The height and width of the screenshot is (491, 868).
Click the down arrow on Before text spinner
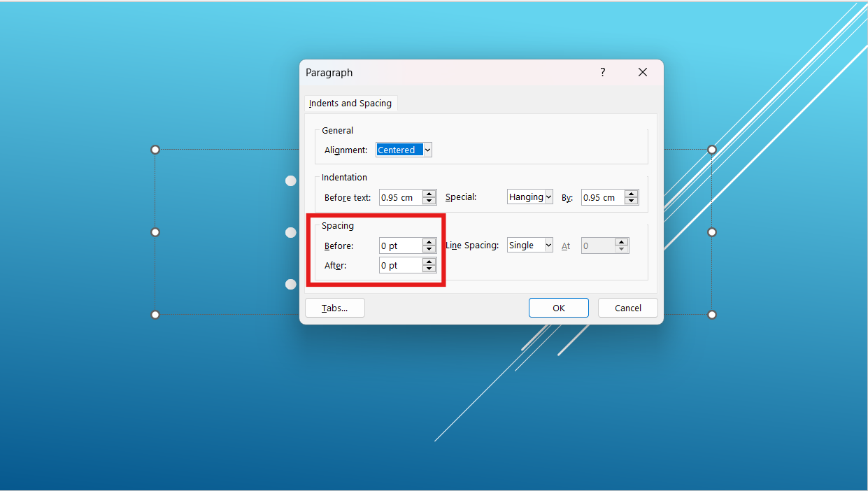click(429, 200)
